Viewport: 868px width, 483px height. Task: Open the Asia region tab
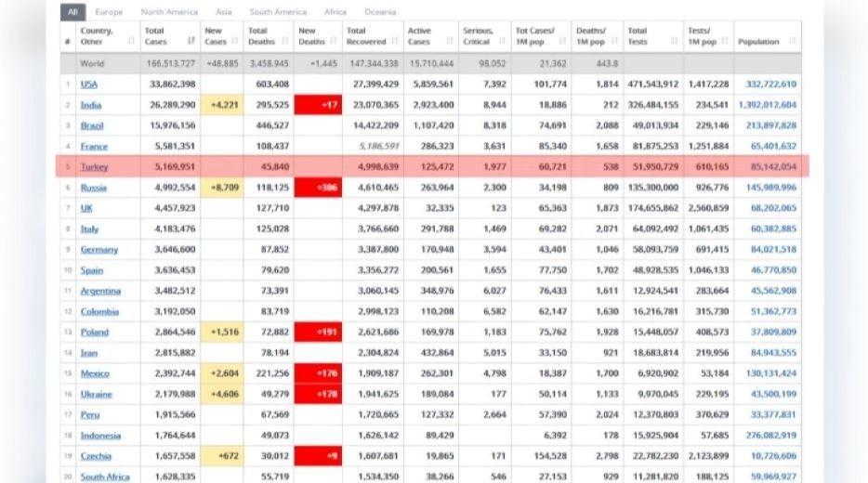[224, 12]
